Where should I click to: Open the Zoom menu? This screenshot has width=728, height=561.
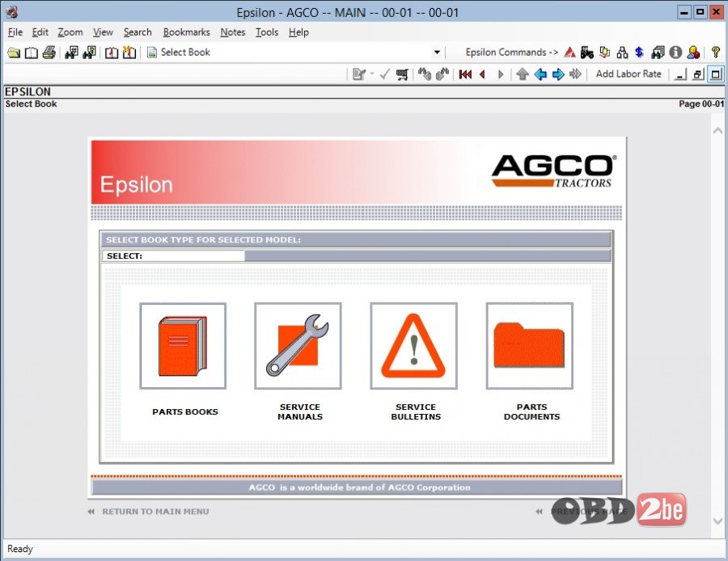(70, 32)
